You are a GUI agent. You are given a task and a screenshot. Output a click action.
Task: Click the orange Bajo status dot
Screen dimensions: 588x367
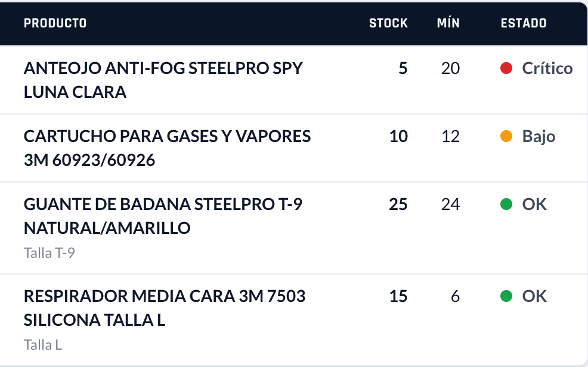tap(506, 136)
